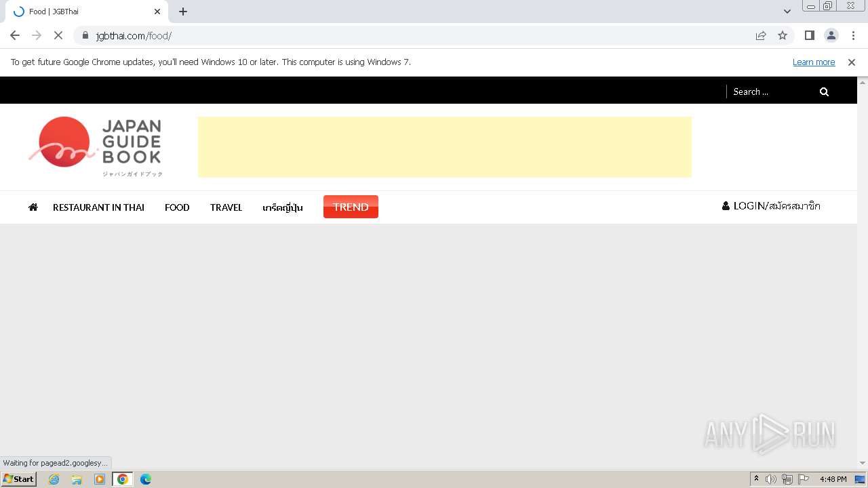Bookmark this page with star icon
Image resolution: width=868 pixels, height=488 pixels.
[x=783, y=35]
